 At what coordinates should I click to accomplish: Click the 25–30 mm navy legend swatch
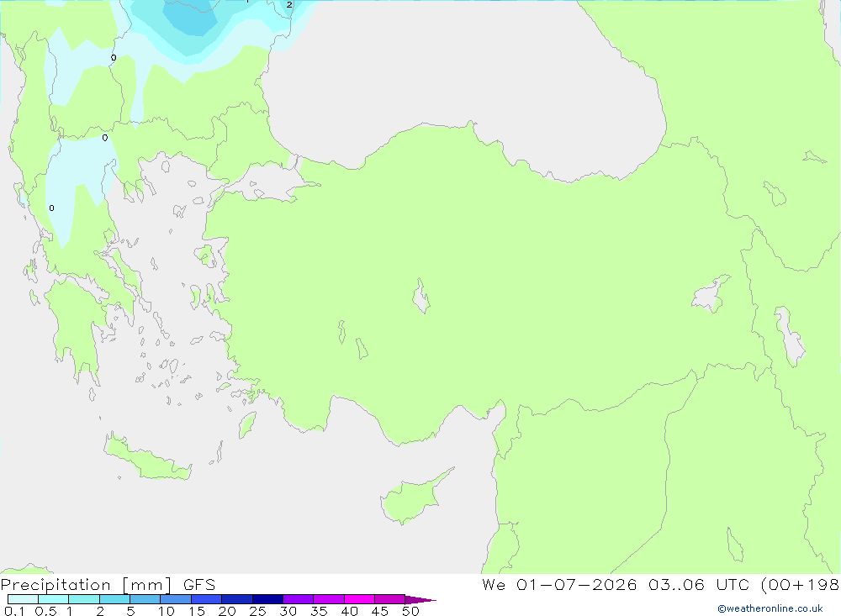267,599
